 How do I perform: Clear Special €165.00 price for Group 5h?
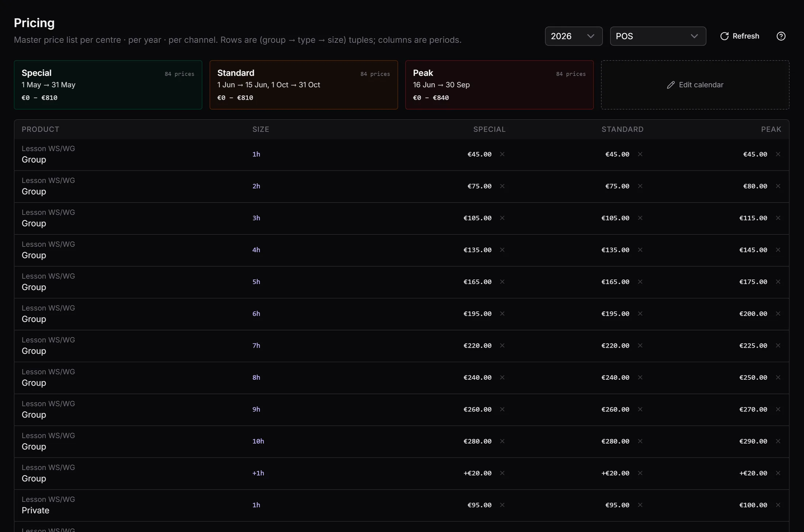pyautogui.click(x=502, y=282)
